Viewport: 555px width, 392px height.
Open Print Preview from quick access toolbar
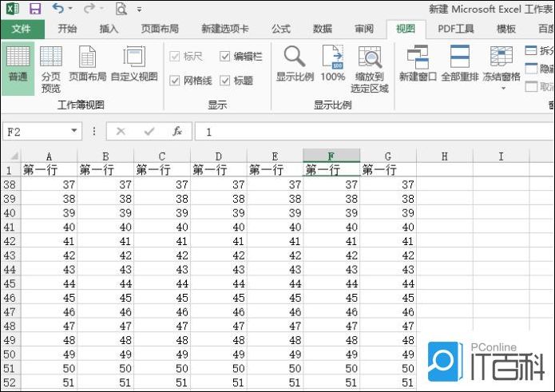(x=121, y=9)
